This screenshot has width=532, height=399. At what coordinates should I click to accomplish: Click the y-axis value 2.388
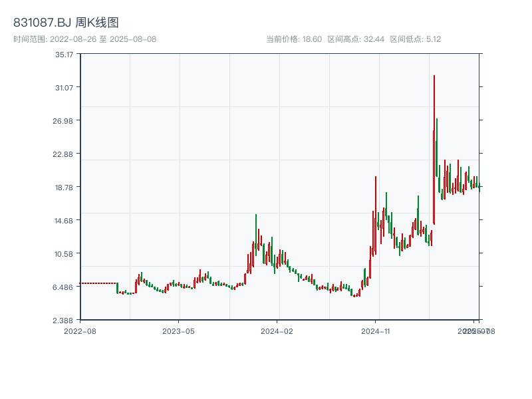(x=63, y=321)
